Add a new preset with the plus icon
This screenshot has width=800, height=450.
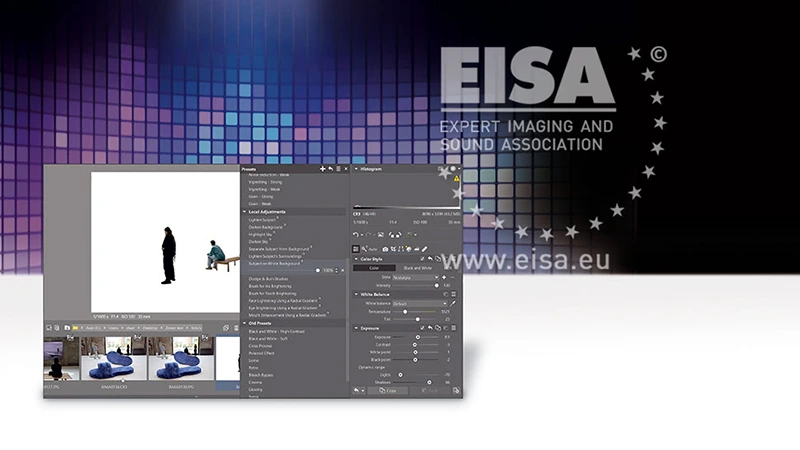point(322,169)
